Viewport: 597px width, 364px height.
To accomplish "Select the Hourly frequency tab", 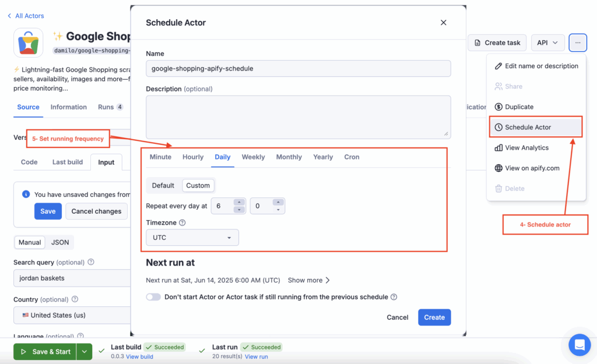I will point(193,157).
